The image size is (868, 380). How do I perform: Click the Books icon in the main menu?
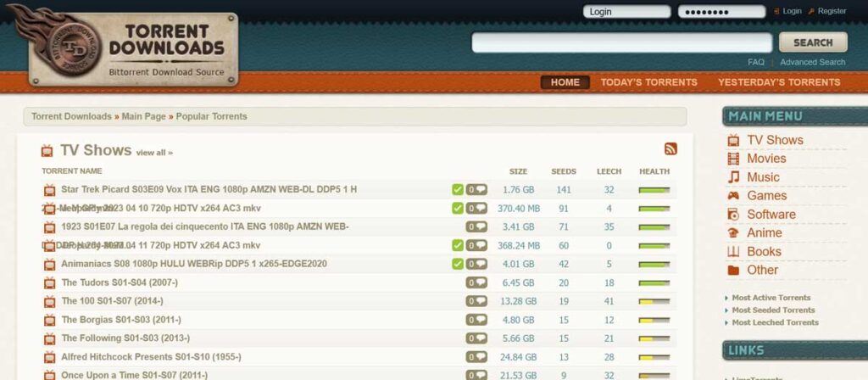coord(733,251)
